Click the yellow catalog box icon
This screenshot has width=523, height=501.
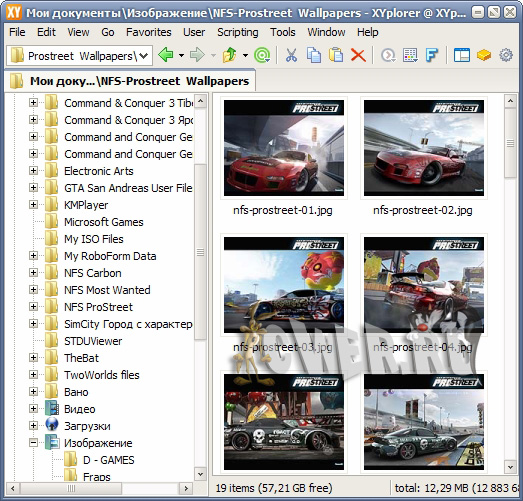click(484, 55)
